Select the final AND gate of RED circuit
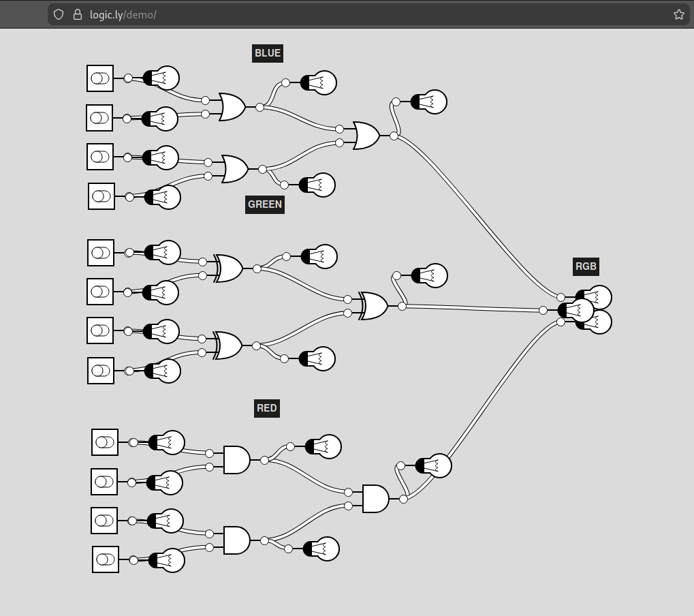Image resolution: width=694 pixels, height=616 pixels. pos(375,499)
